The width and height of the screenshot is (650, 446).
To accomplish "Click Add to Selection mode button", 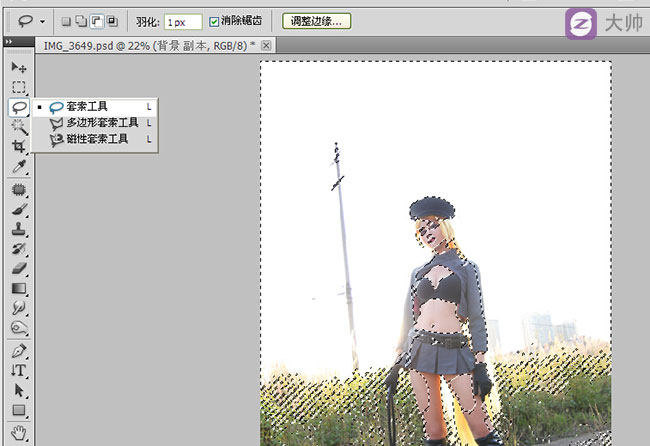I will tap(81, 21).
